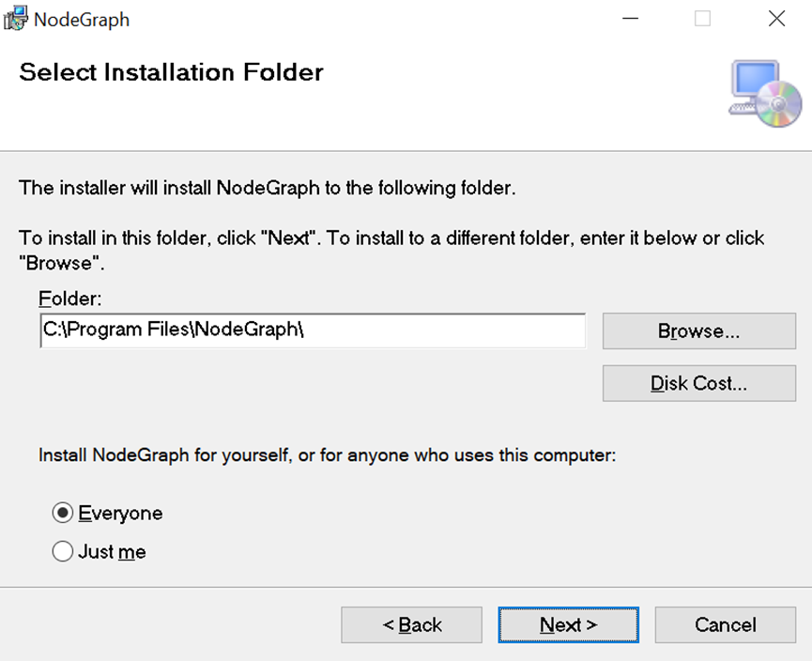Screen dimensions: 812x661
Task: Click inside the Folder path text box
Action: (312, 330)
